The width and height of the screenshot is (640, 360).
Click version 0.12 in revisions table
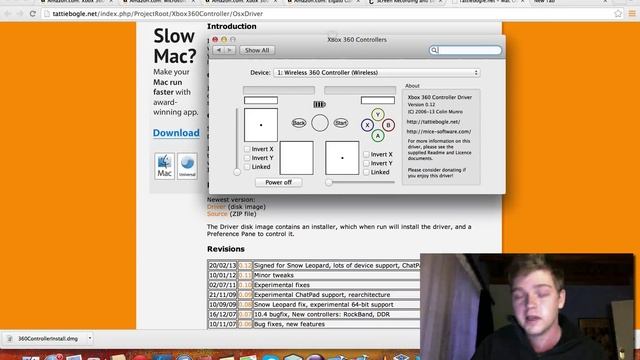245,266
